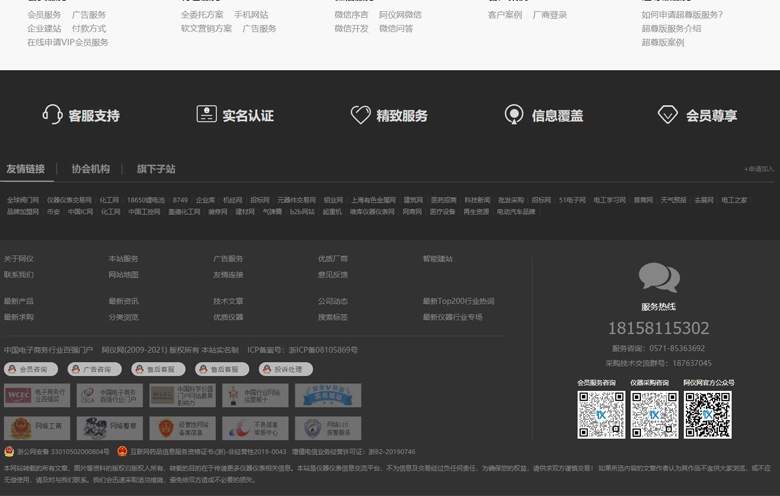Click the 阿仪网官方公众号 QR code
This screenshot has height=496, width=780.
(709, 414)
